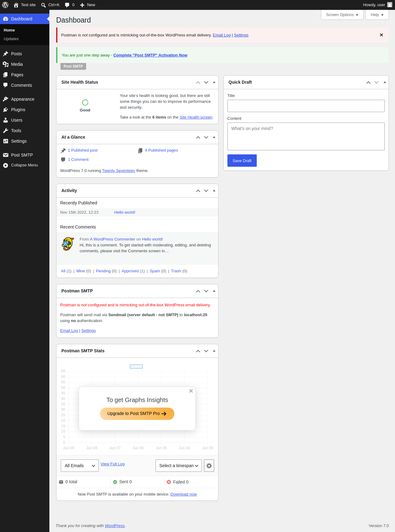Click the Quick Draft Content textarea
The height and width of the screenshot is (532, 395).
coord(306,136)
